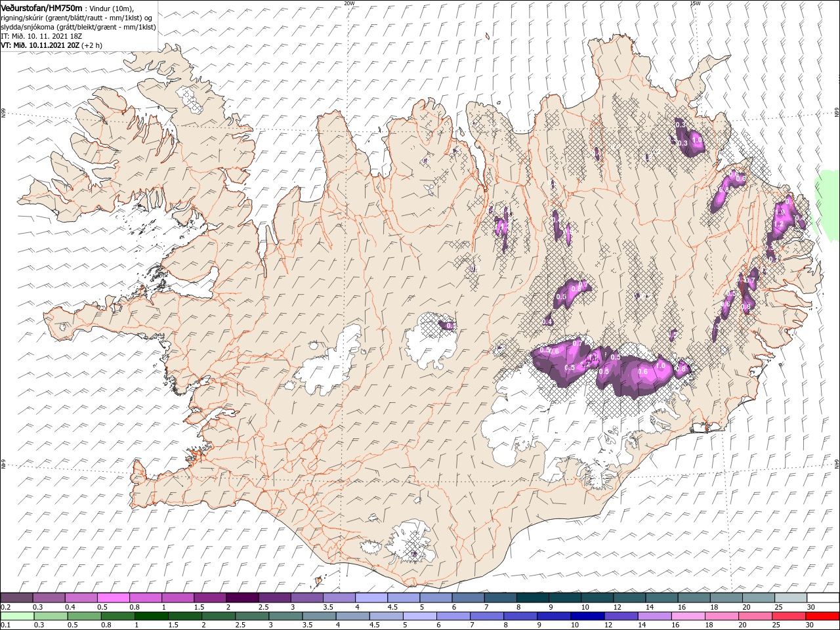
Task: Click the valid time 'VT: Mið. 10.11.2021 20Z (+2 h)'
Action: [x=51, y=45]
